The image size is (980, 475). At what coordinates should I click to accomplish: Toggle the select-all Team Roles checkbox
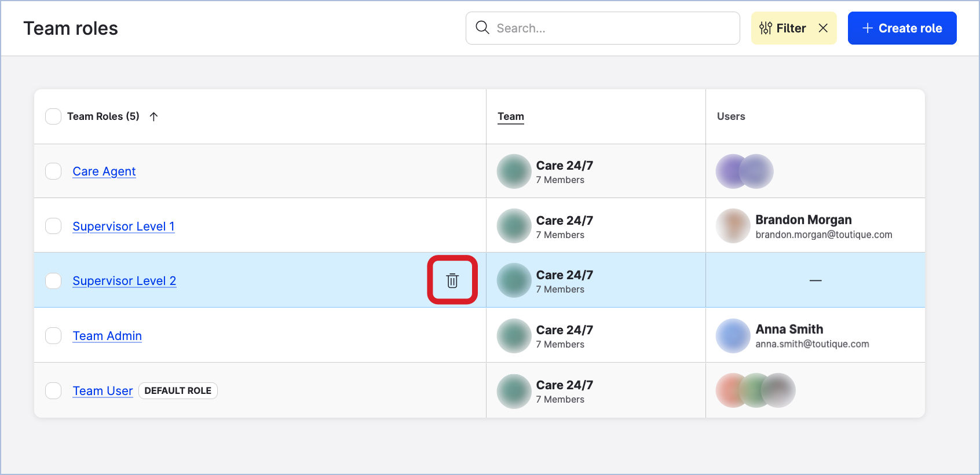coord(53,116)
